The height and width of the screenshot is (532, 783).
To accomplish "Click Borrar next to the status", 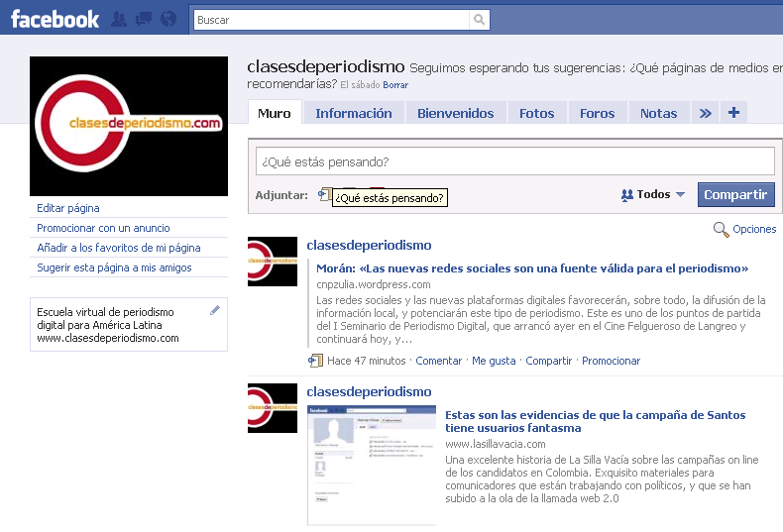I will [x=395, y=85].
